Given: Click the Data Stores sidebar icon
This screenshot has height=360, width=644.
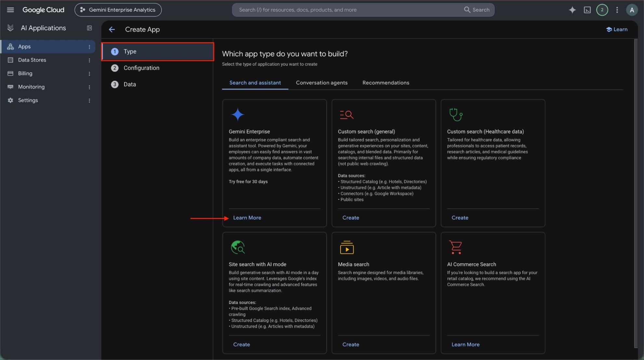Looking at the screenshot, I should pyautogui.click(x=10, y=60).
